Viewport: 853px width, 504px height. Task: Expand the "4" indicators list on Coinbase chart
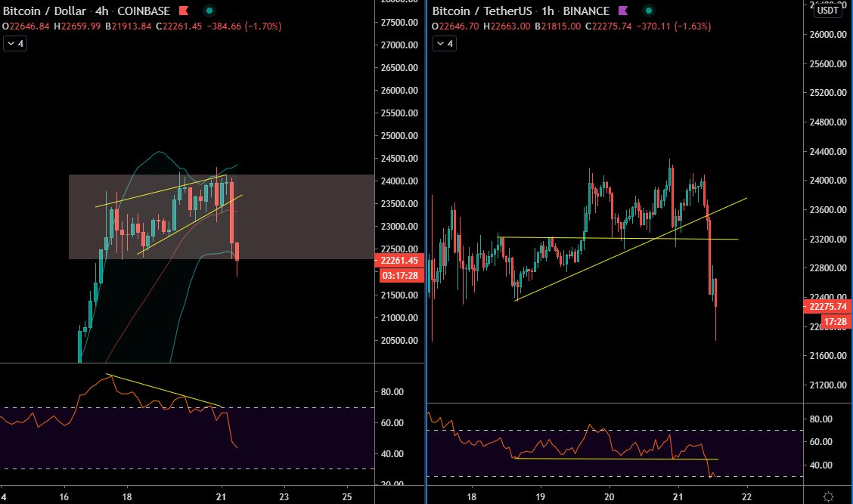pos(14,43)
